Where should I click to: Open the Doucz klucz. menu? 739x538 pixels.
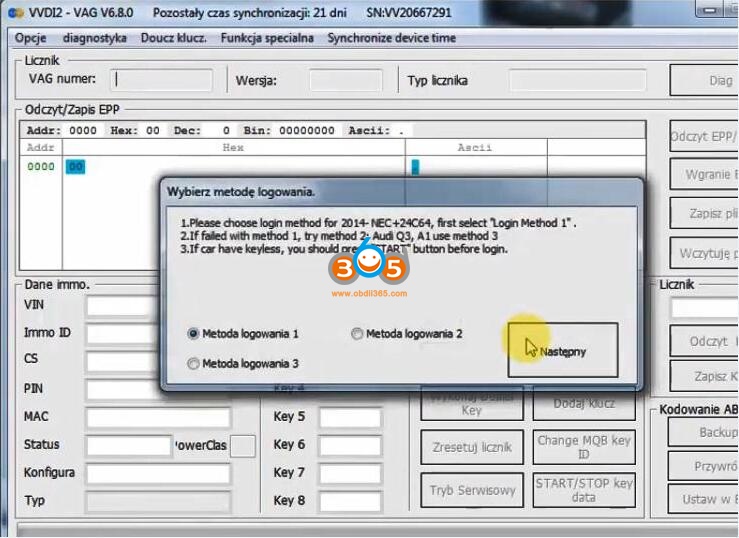pos(173,38)
